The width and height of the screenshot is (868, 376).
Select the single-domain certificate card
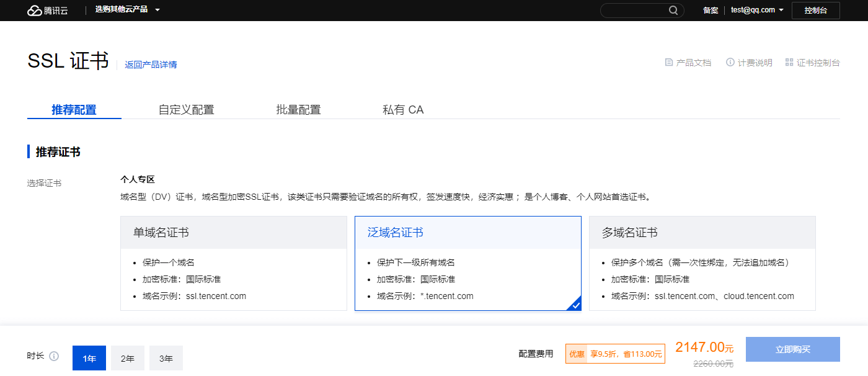(x=233, y=263)
